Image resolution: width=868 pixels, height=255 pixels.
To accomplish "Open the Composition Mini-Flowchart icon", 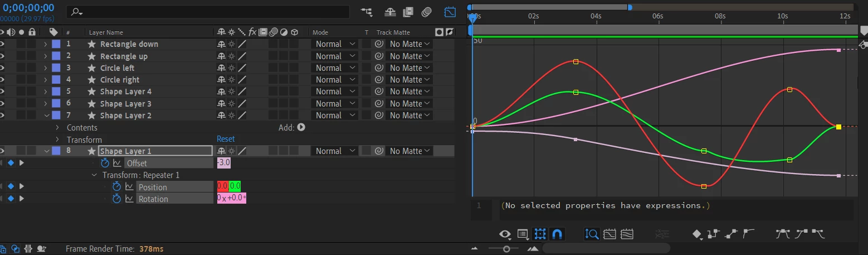I will (x=367, y=11).
